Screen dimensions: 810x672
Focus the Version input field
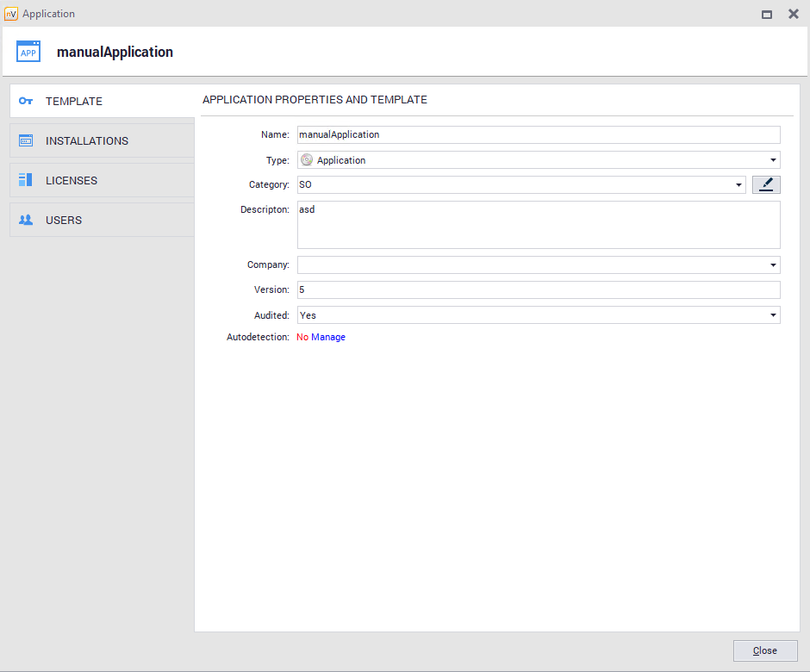[539, 290]
